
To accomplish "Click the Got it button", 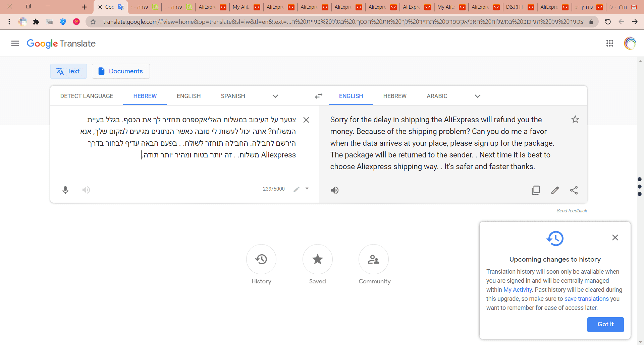I will [x=605, y=325].
